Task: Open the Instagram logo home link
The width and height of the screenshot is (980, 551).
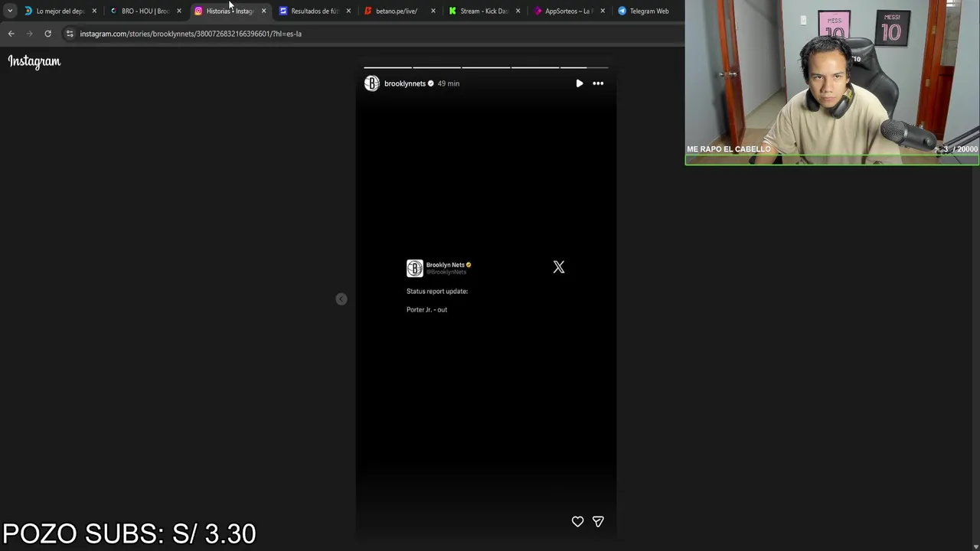Action: tap(34, 61)
